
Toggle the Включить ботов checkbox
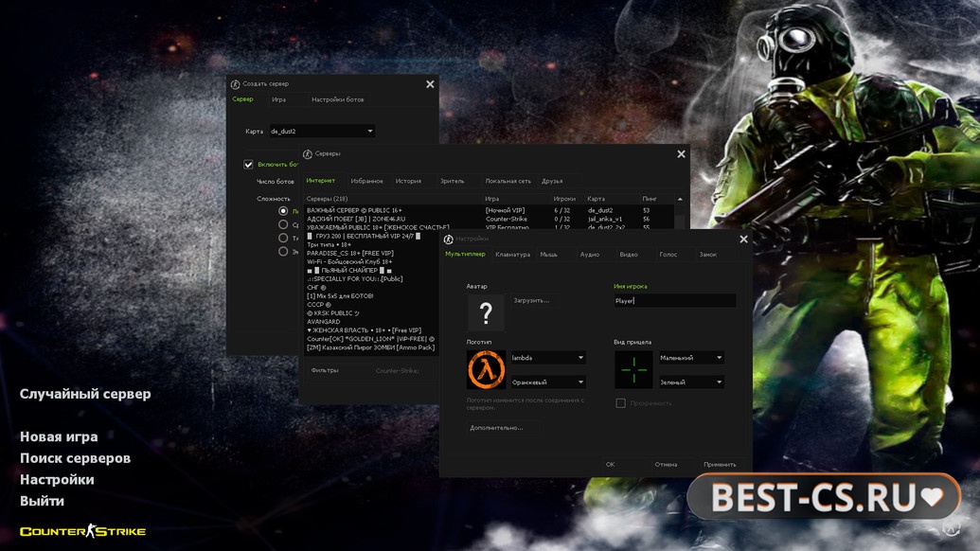tap(248, 165)
